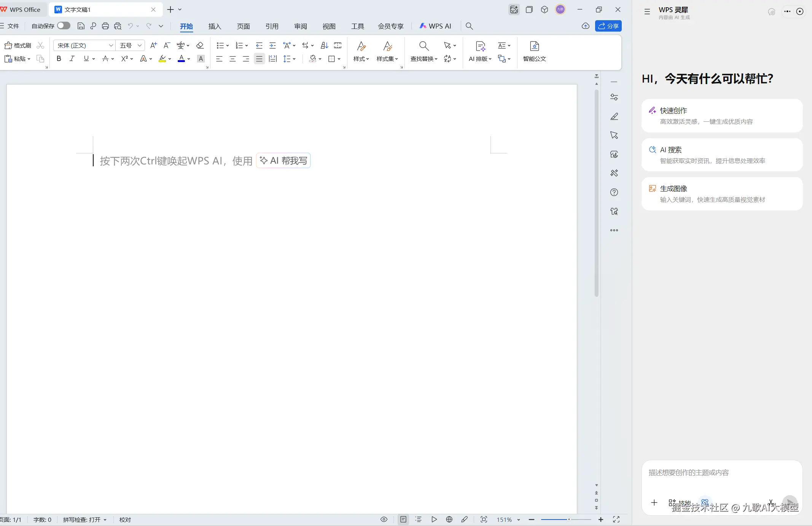Click the Share (分享) button
The height and width of the screenshot is (526, 812).
pos(608,26)
